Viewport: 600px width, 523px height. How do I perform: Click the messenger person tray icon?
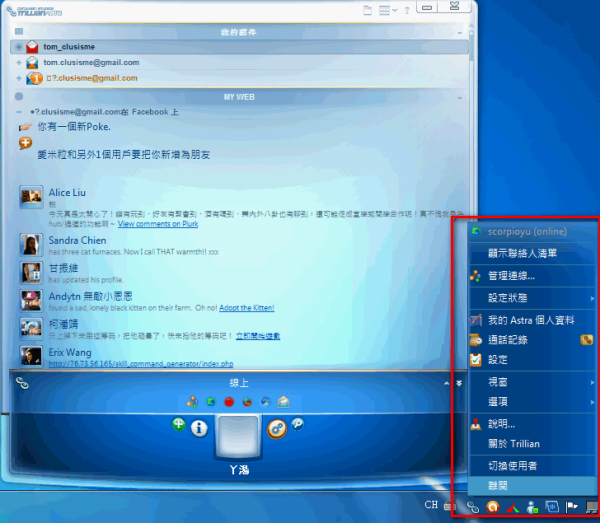pos(532,507)
